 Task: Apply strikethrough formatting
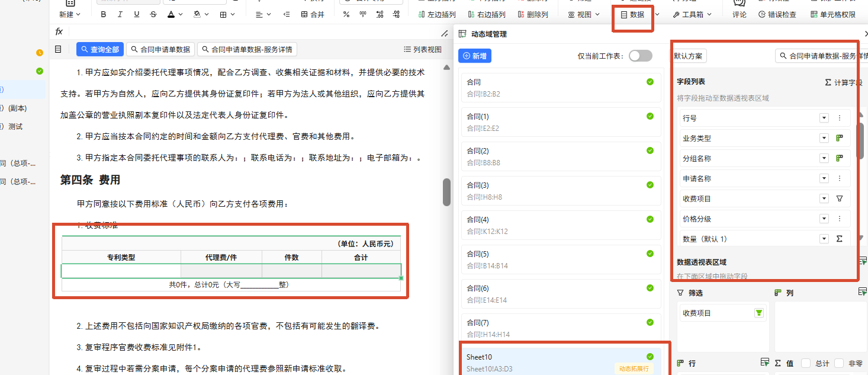pos(154,14)
